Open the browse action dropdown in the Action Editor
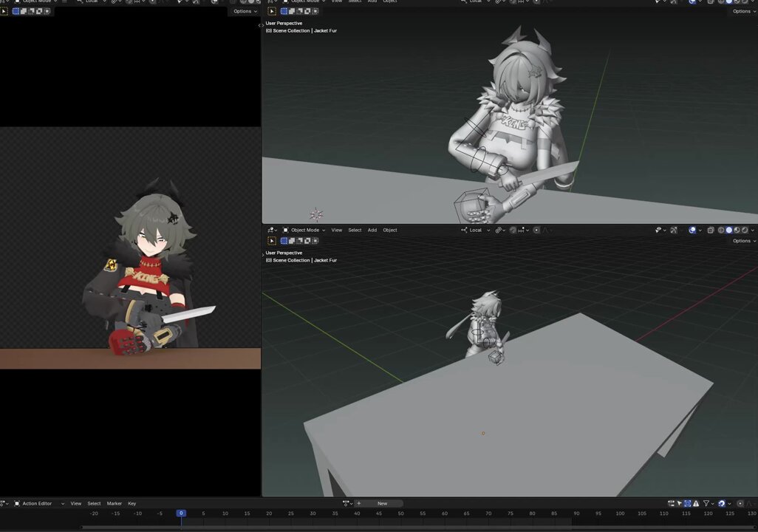This screenshot has width=758, height=532. 347,503
